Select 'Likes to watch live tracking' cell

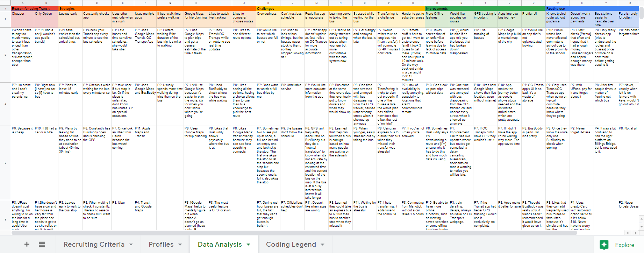point(220,19)
